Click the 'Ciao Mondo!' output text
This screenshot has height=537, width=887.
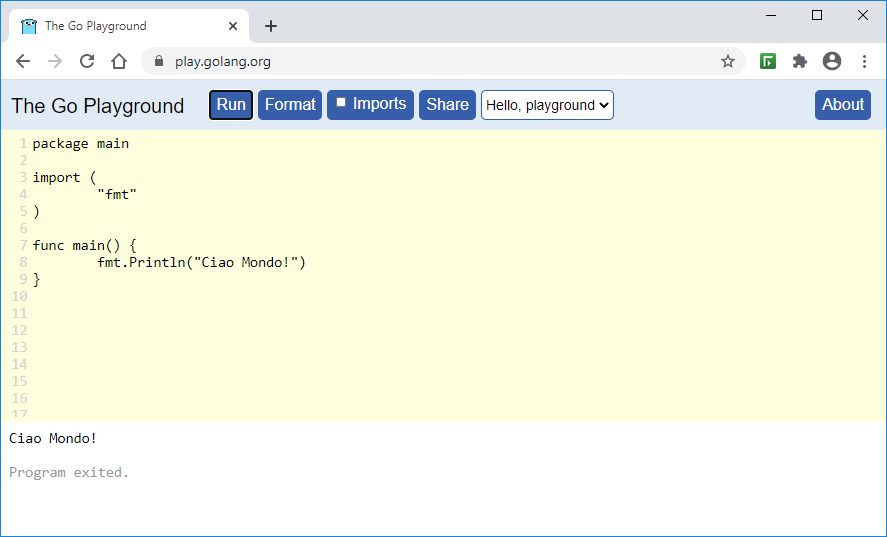click(x=53, y=439)
